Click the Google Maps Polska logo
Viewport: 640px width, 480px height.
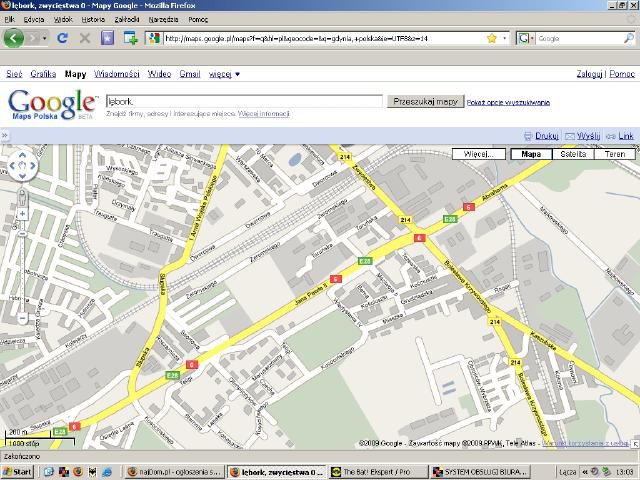51,104
